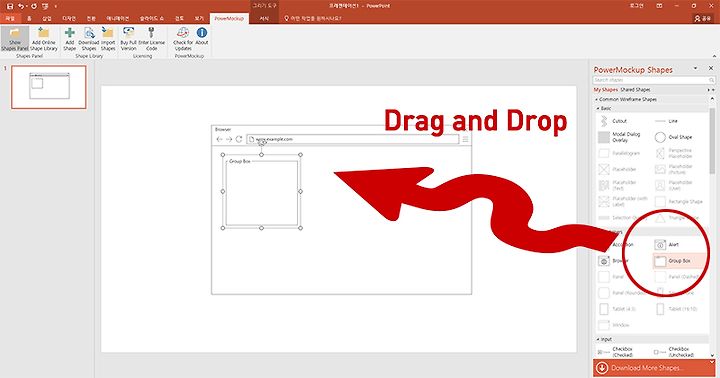The height and width of the screenshot is (378, 720).
Task: Click the Undo arrow in title bar
Action: click(21, 6)
